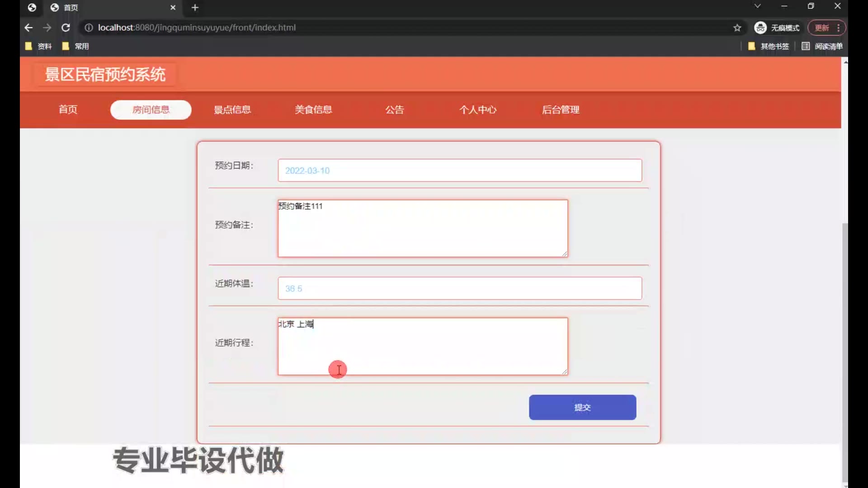
Task: Select 个人中心 menu item
Action: click(478, 110)
